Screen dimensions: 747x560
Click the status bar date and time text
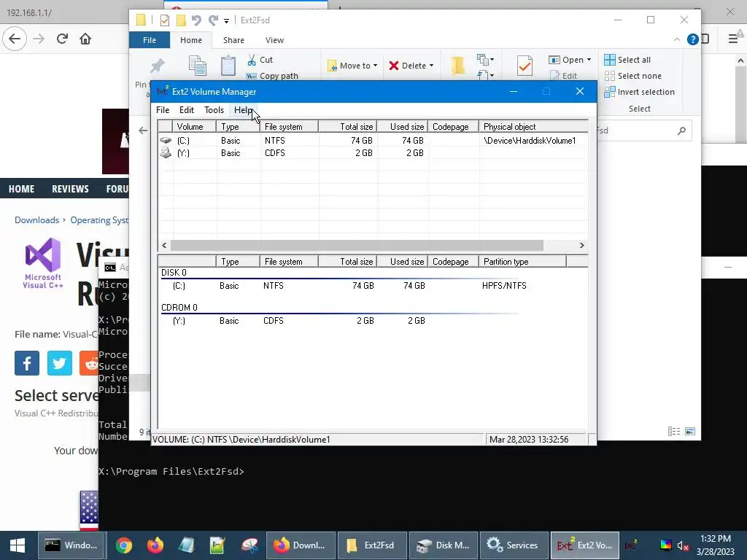coord(529,440)
